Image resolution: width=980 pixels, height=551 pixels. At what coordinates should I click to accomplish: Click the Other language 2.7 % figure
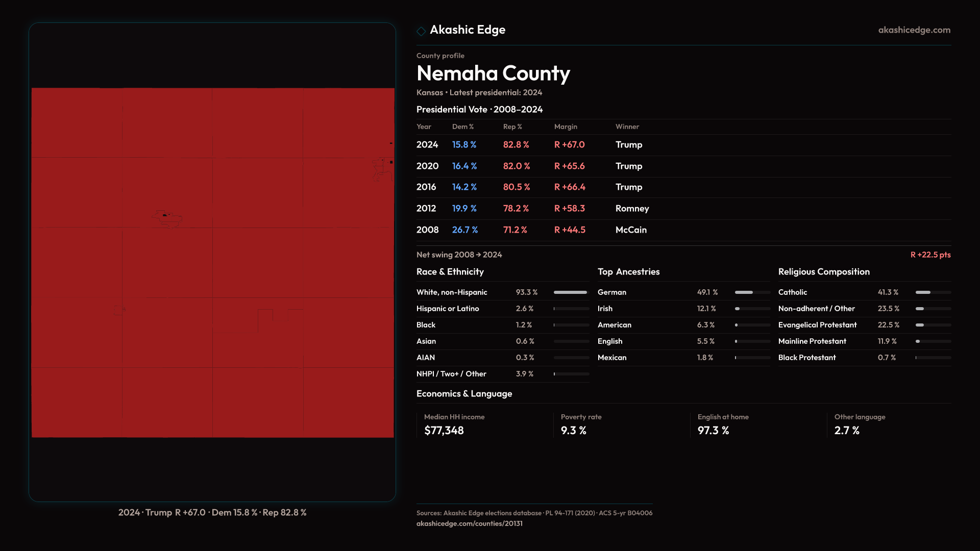tap(847, 431)
